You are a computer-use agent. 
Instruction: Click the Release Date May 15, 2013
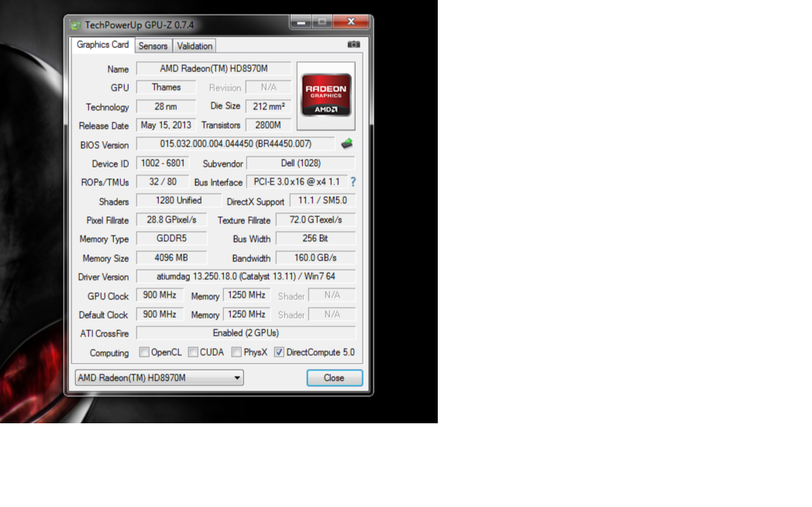[x=167, y=125]
